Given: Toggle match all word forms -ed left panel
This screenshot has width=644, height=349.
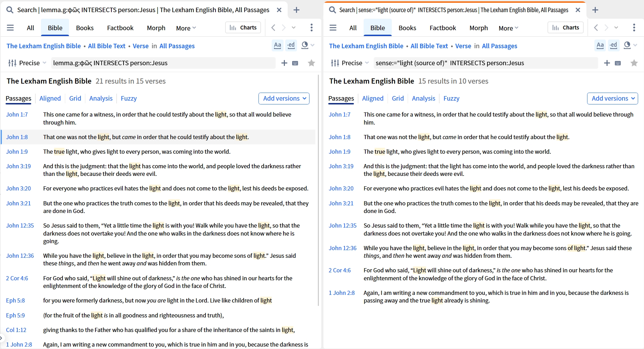Looking at the screenshot, I should tap(291, 45).
